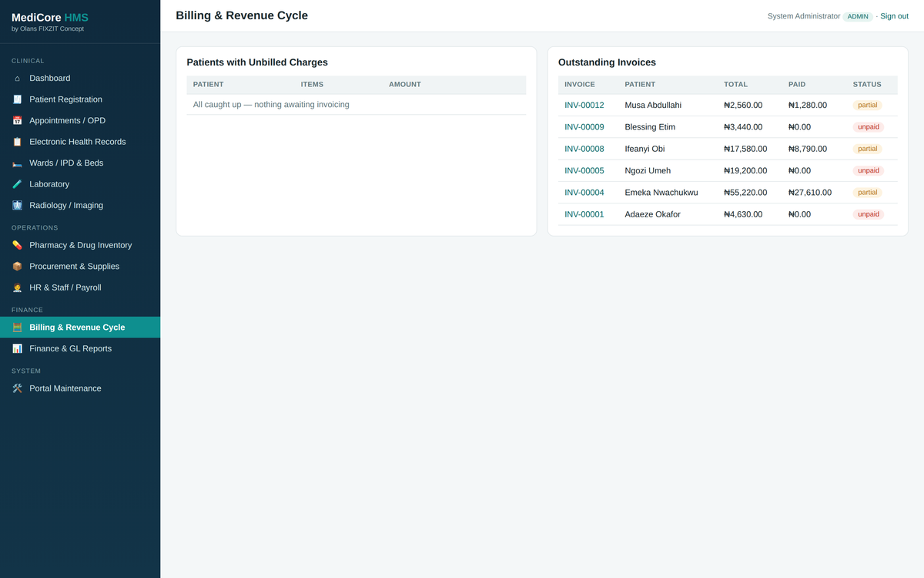Click total amount ₦3,440.00
This screenshot has width=924, height=578.
click(x=743, y=127)
